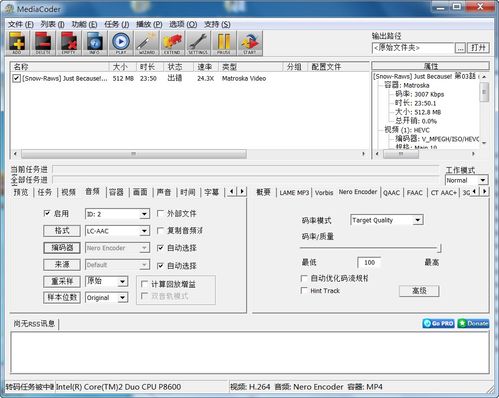Click the 来源 button
This screenshot has width=499, height=398.
[62, 265]
